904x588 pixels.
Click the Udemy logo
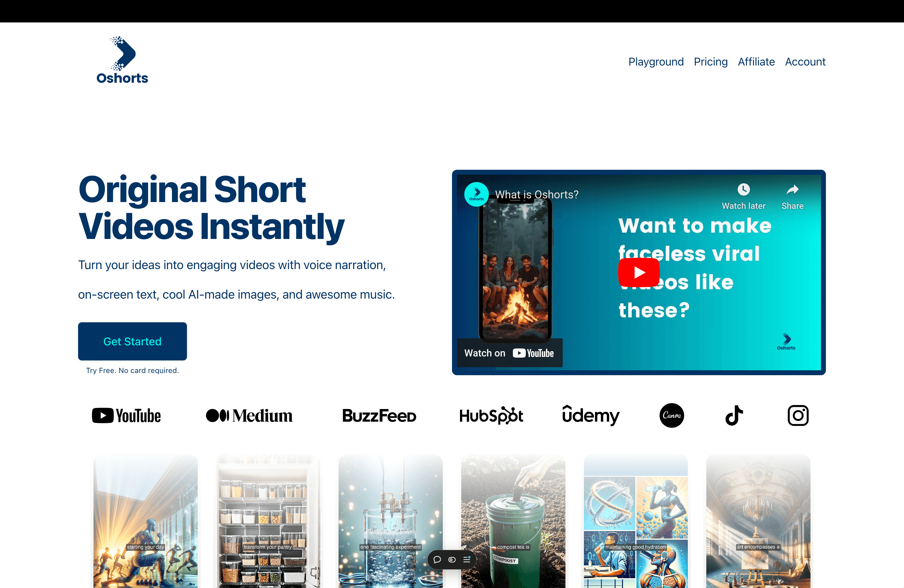(591, 415)
